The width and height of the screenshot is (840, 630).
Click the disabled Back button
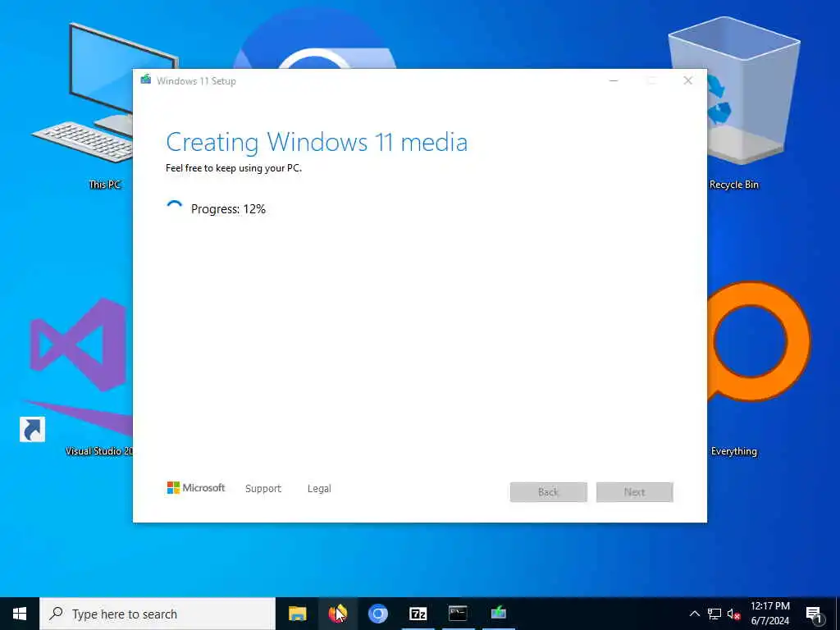pyautogui.click(x=549, y=492)
